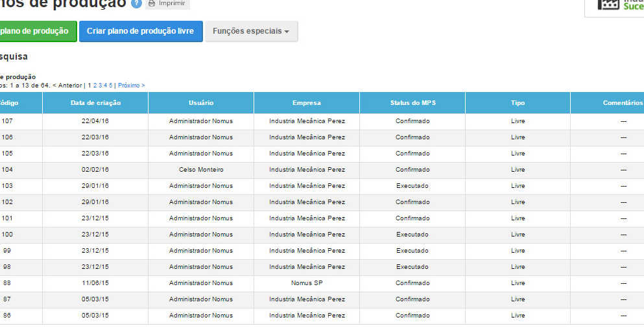Select plan code 104 cell
This screenshot has width=644, height=335.
tap(21, 170)
